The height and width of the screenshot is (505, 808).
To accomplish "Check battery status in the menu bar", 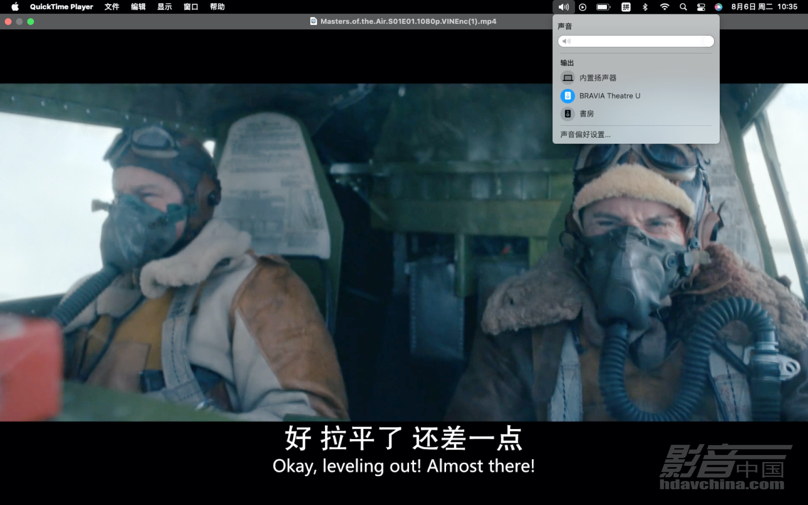I will pos(603,7).
